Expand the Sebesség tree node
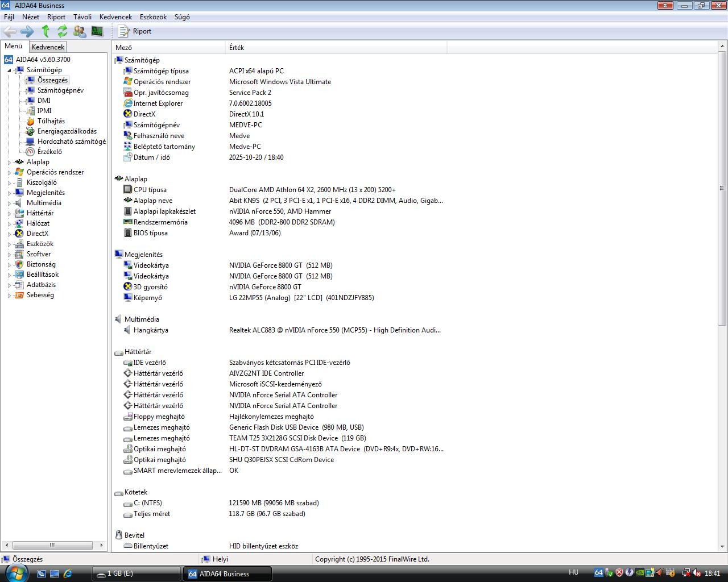The image size is (728, 582). tap(9, 295)
